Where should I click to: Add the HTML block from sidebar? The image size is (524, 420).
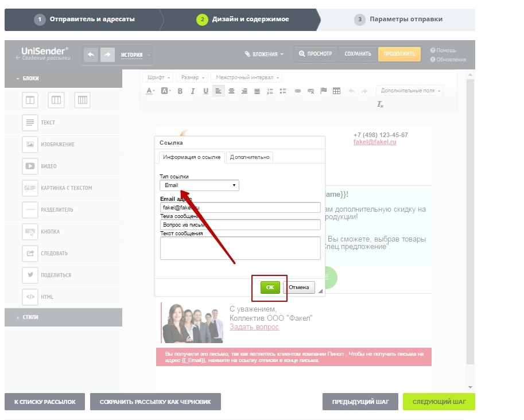pos(30,297)
